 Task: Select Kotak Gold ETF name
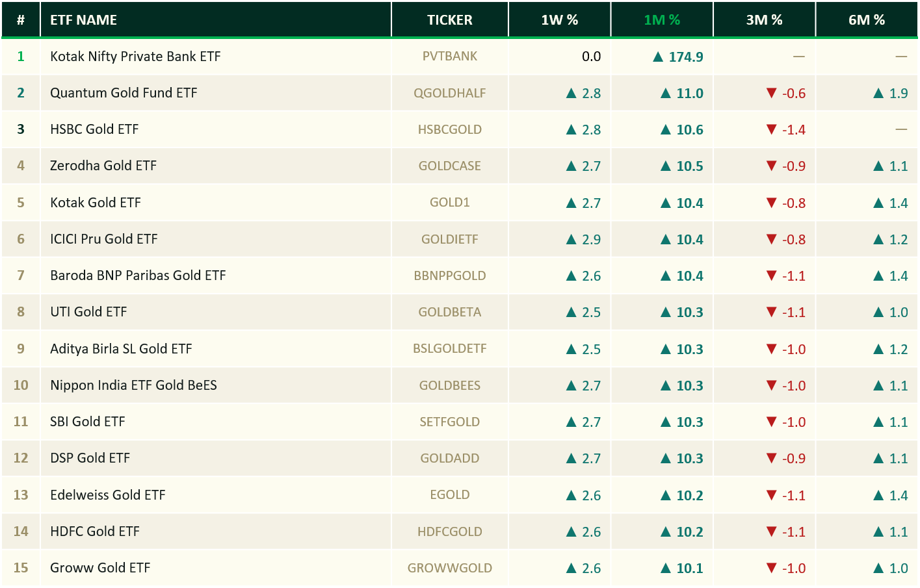point(96,203)
